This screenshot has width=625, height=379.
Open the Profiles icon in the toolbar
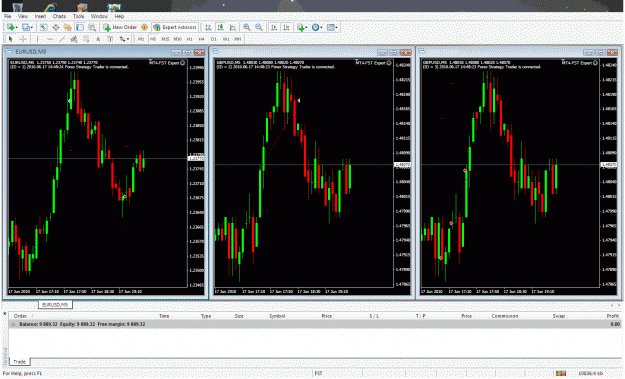point(26,27)
